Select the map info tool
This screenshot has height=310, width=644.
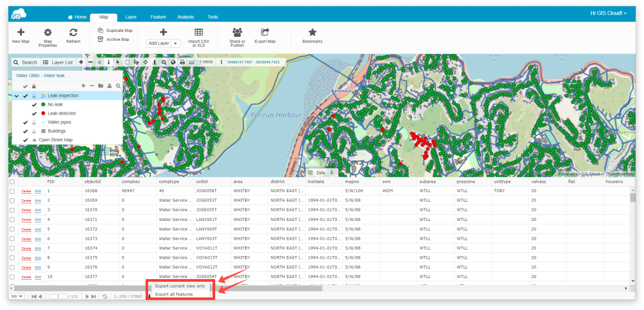click(109, 62)
